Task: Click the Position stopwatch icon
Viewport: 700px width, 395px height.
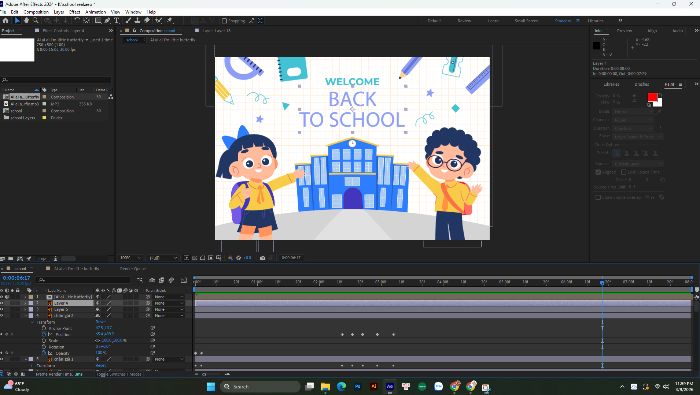Action: pyautogui.click(x=44, y=334)
